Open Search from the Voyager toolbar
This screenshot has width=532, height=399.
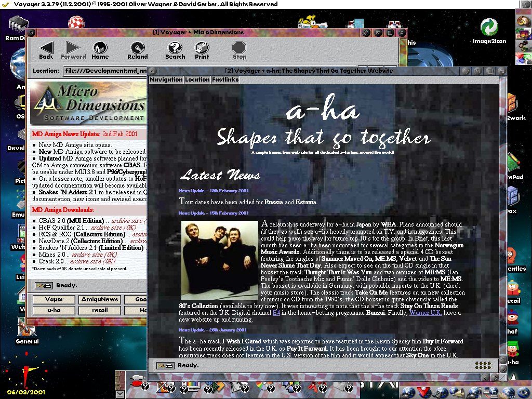tap(175, 50)
